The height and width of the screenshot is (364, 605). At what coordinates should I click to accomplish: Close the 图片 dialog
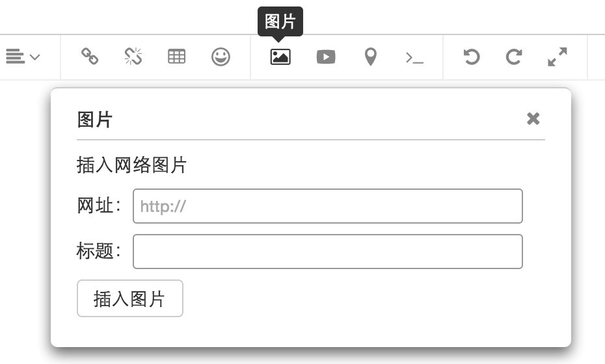point(533,119)
